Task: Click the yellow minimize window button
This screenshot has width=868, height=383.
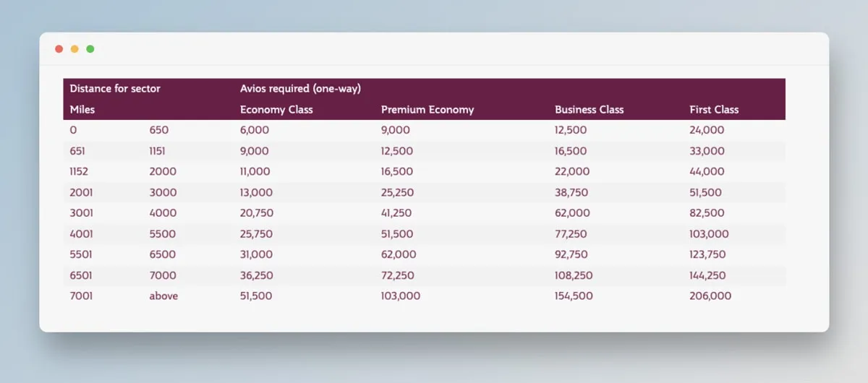Action: click(x=75, y=49)
